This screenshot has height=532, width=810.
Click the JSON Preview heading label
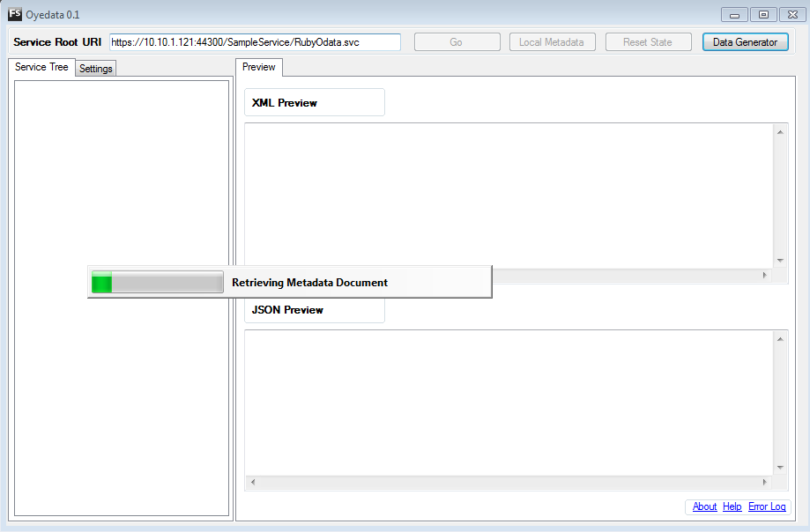(287, 310)
